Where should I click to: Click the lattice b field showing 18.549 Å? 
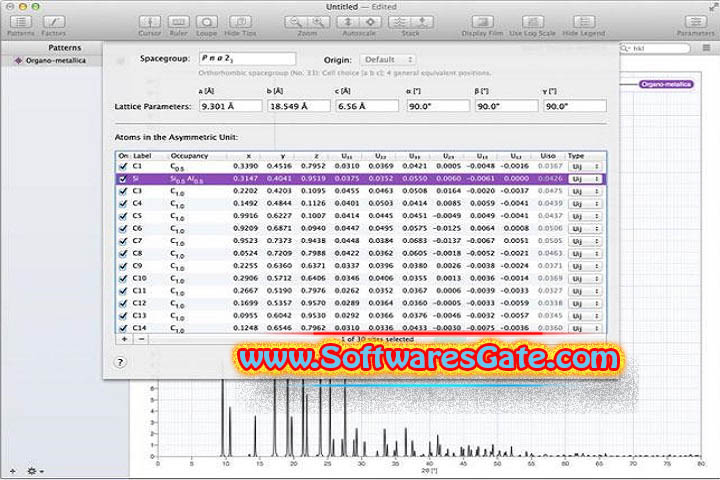coord(299,106)
